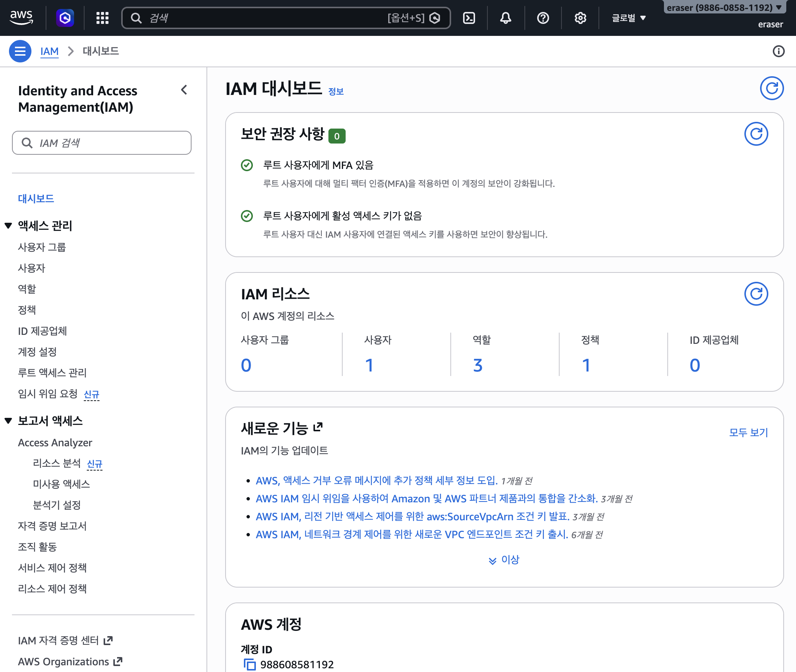Refresh the 보안 권장 사항 panel
The height and width of the screenshot is (672, 796).
tap(756, 134)
